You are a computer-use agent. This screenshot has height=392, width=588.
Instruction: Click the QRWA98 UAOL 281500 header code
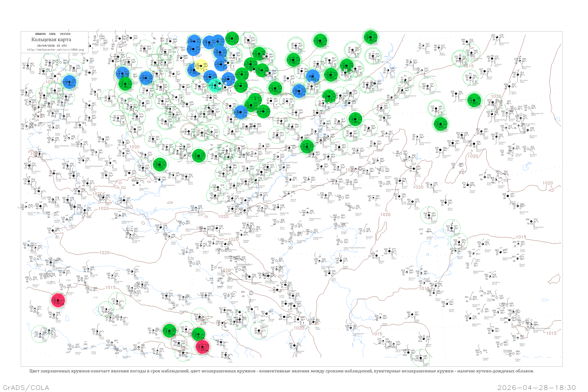point(53,34)
